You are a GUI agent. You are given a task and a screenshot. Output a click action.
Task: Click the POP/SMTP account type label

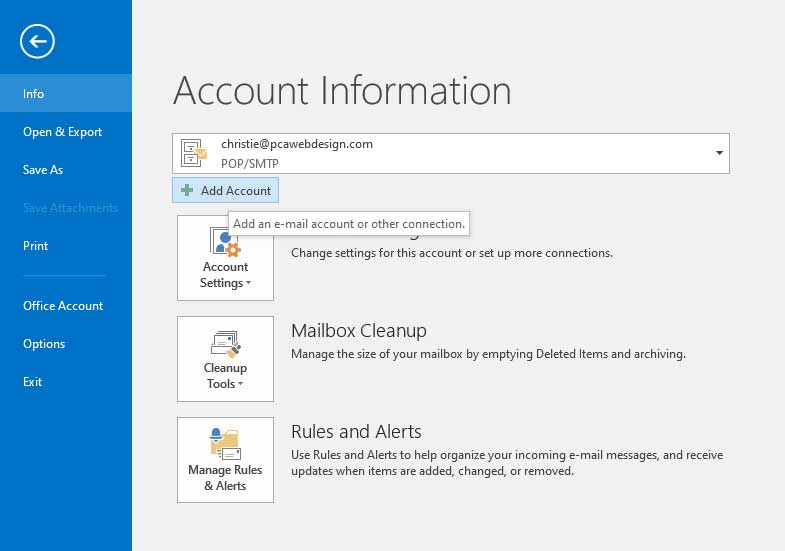click(250, 164)
